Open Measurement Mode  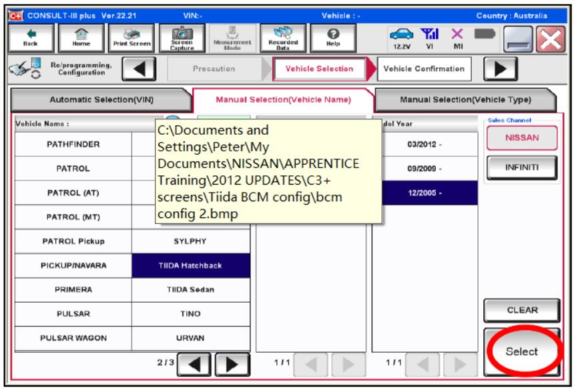(232, 38)
